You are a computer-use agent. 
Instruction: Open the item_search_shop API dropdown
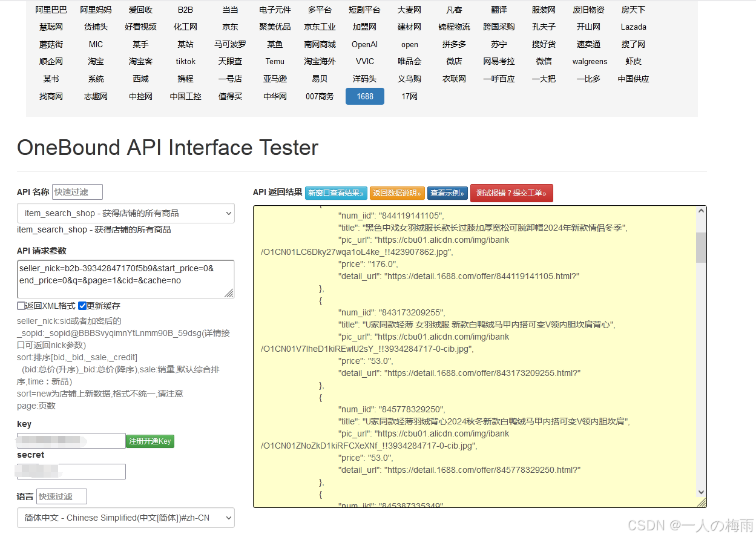click(126, 213)
